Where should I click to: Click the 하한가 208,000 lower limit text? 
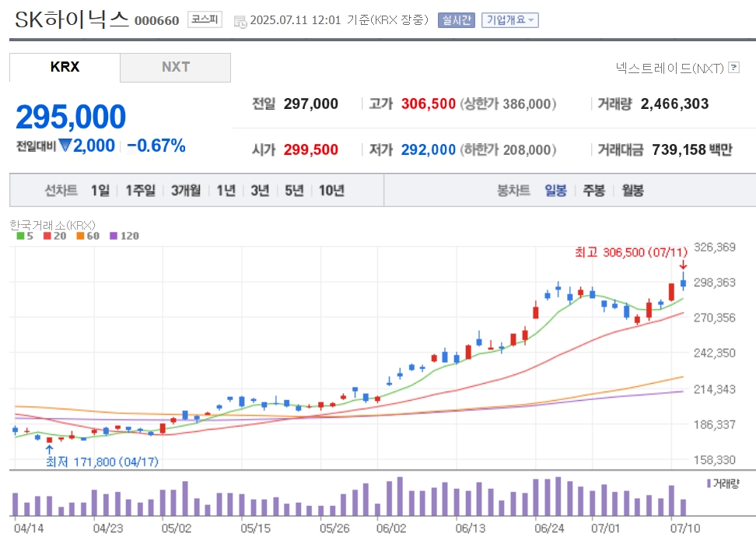[508, 149]
